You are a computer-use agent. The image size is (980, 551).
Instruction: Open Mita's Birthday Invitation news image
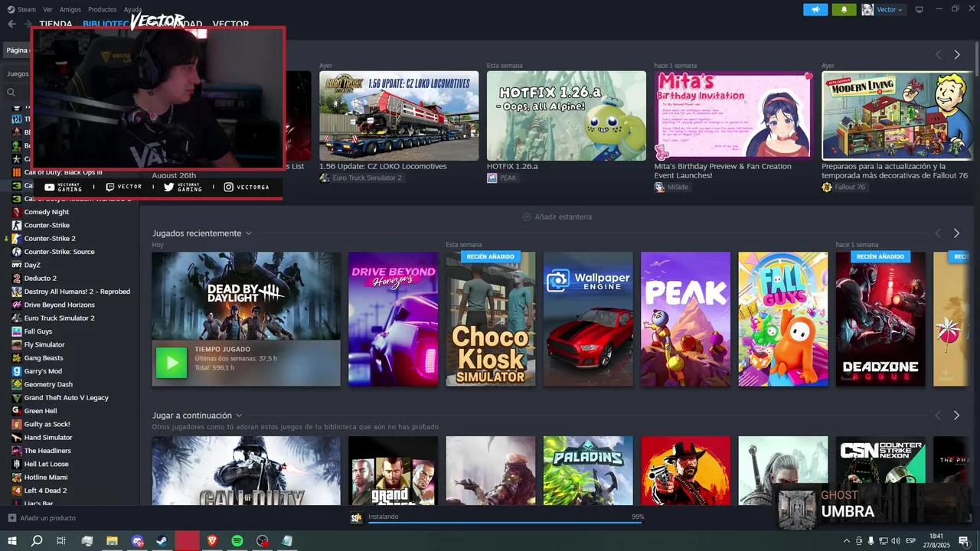(x=733, y=116)
